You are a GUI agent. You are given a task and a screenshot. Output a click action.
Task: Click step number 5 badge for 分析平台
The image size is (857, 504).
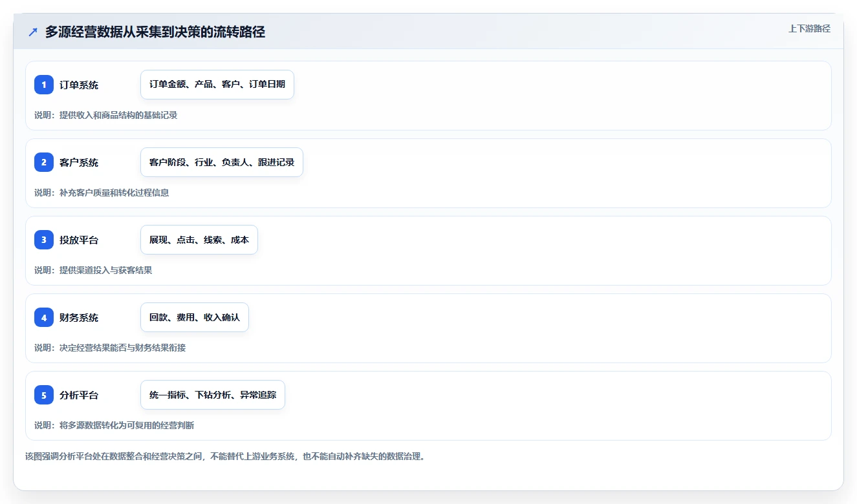tap(44, 395)
